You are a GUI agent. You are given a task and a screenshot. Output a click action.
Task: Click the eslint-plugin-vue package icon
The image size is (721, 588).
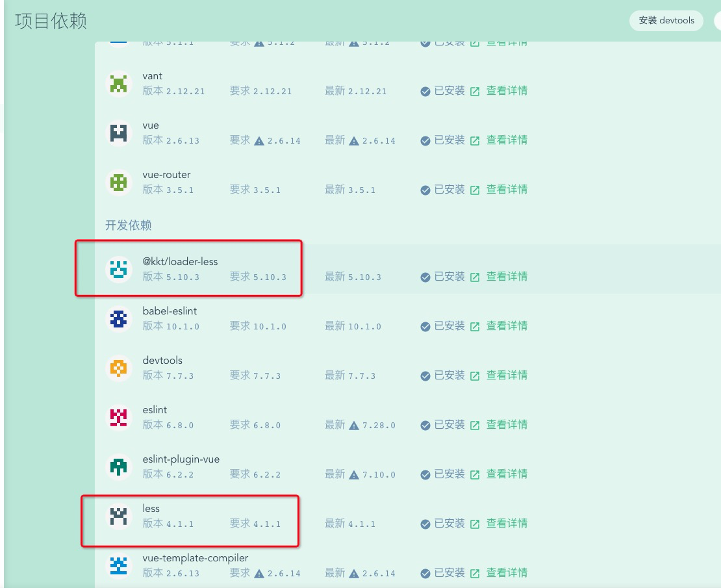click(117, 467)
